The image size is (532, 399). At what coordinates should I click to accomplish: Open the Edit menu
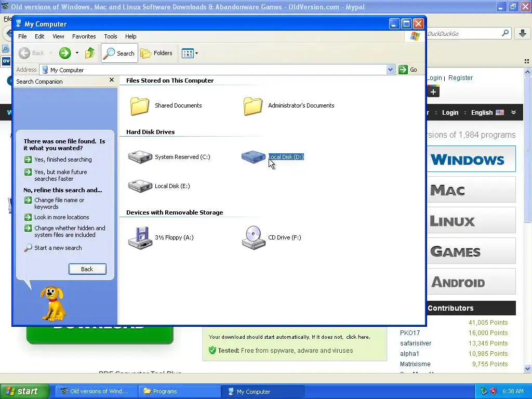pyautogui.click(x=39, y=36)
